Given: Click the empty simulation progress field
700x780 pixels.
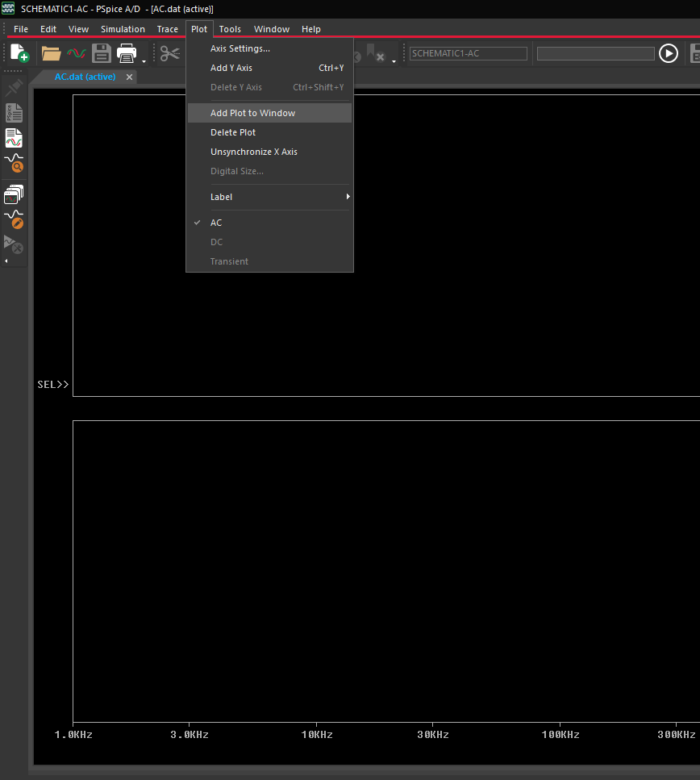Looking at the screenshot, I should pos(595,53).
